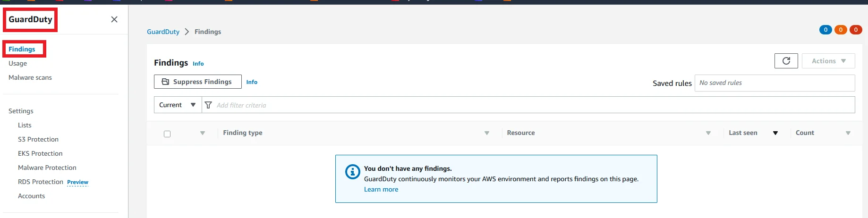
Task: Click the Last seen column header
Action: point(743,133)
